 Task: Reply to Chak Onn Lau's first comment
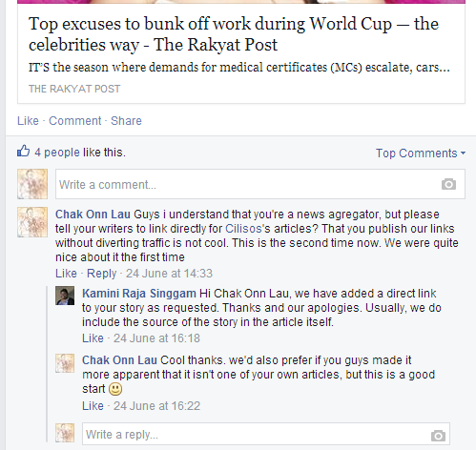102,274
